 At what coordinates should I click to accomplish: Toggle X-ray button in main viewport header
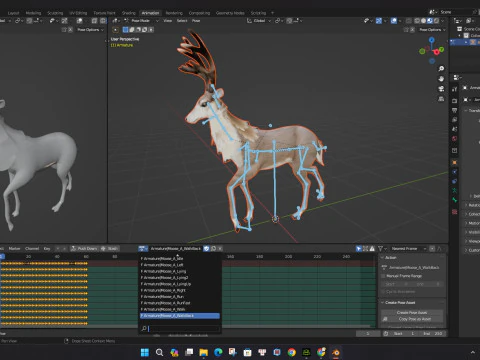(x=409, y=21)
